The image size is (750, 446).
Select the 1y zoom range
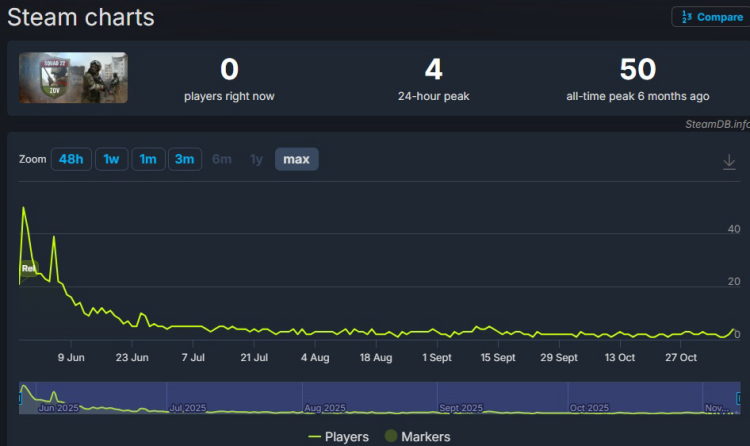[256, 159]
